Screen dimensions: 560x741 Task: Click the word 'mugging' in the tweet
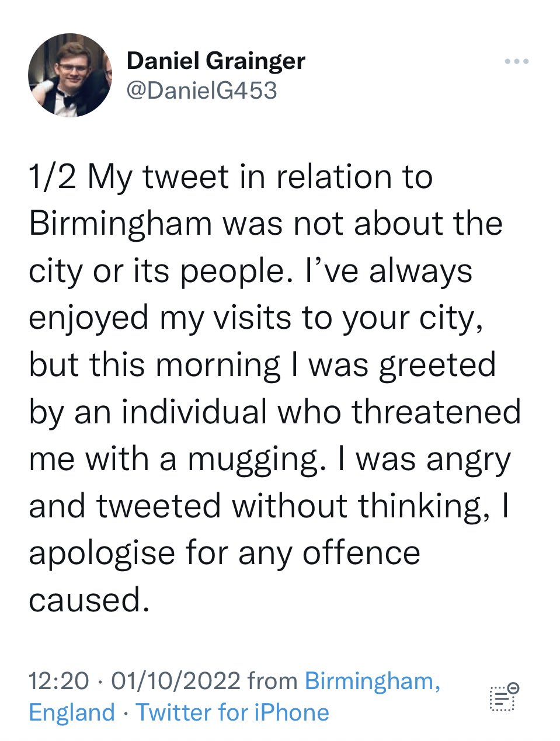tap(254, 459)
